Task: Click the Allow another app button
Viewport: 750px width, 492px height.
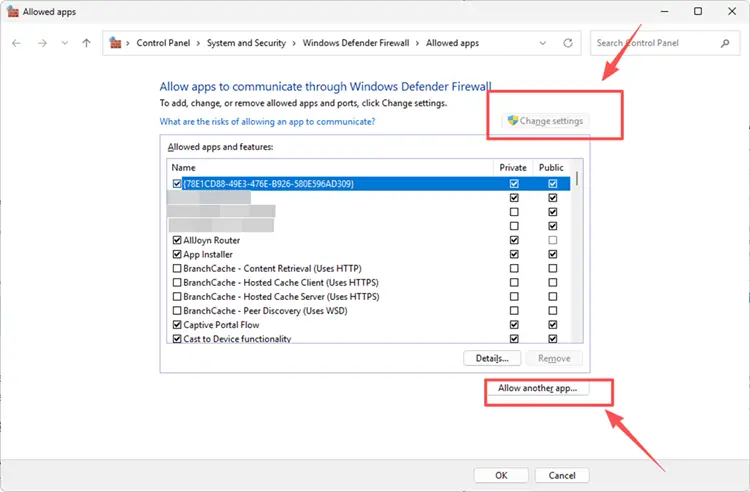Action: [538, 388]
